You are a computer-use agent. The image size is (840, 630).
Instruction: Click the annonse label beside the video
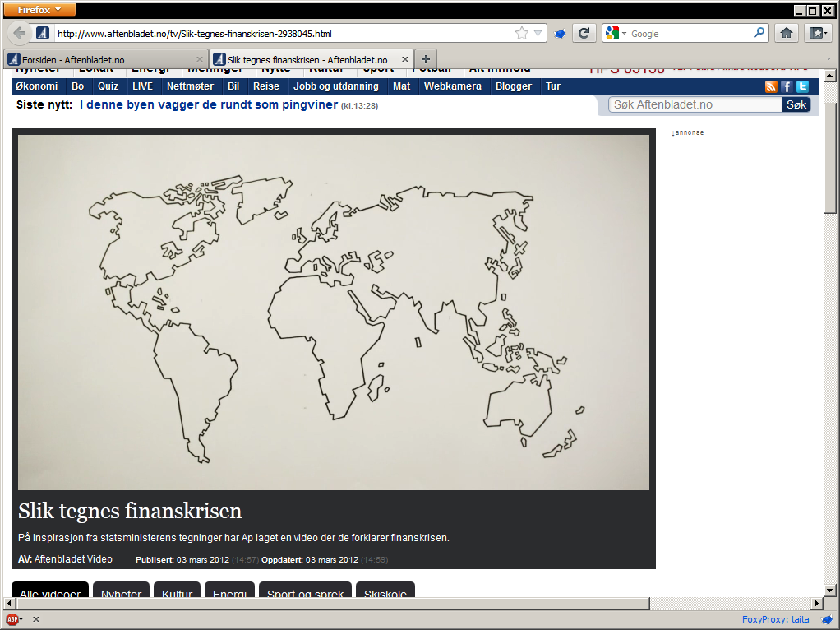[689, 132]
